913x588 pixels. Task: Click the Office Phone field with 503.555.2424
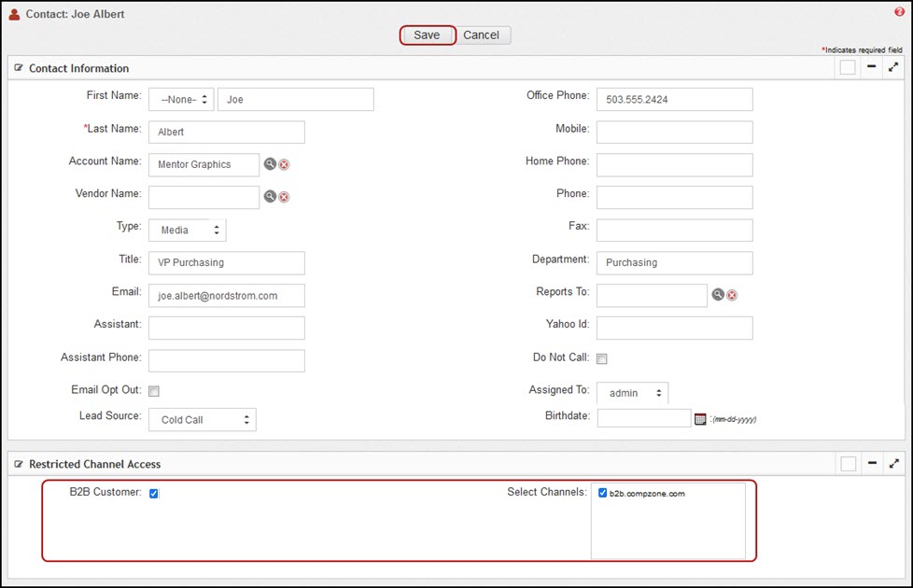coord(674,100)
